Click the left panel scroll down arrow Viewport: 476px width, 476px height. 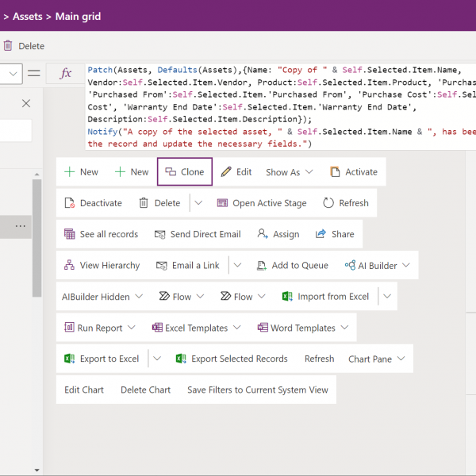pos(36,470)
